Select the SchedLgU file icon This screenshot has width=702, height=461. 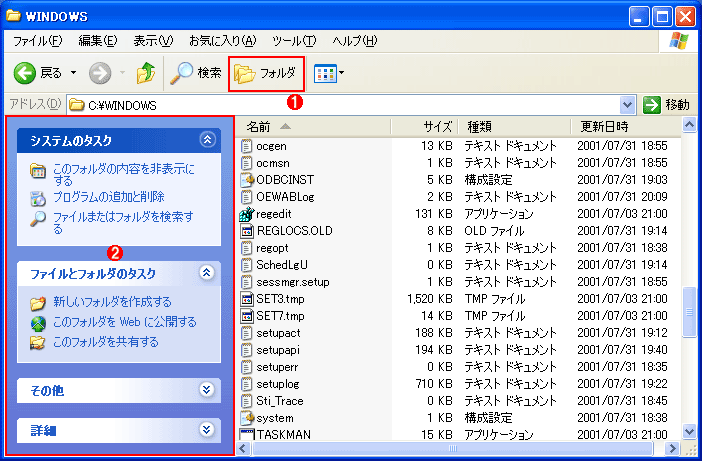point(247,265)
